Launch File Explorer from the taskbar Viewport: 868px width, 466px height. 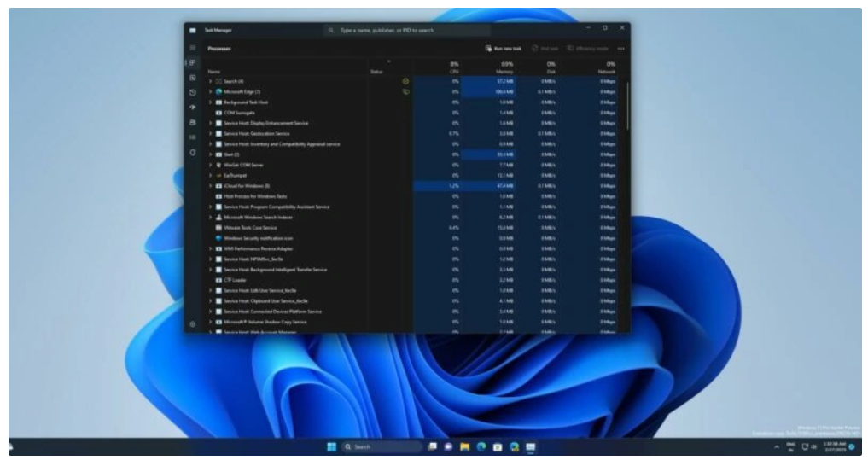[x=465, y=446]
